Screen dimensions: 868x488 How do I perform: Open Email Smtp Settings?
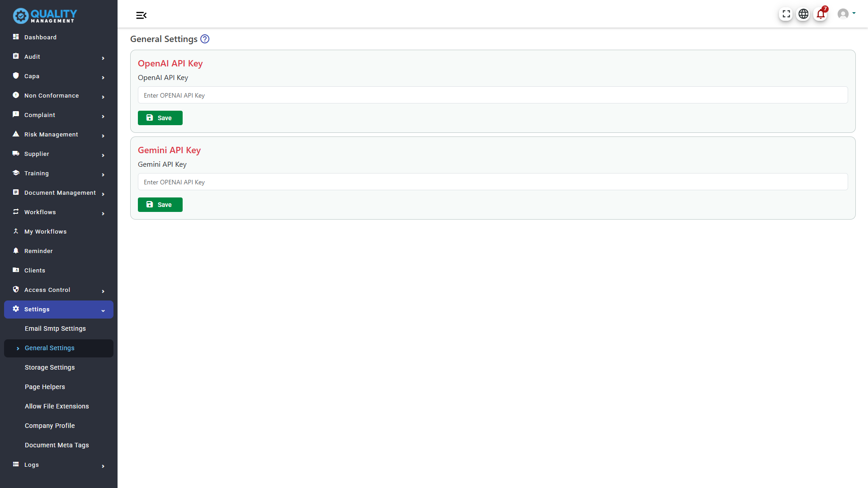click(x=55, y=328)
